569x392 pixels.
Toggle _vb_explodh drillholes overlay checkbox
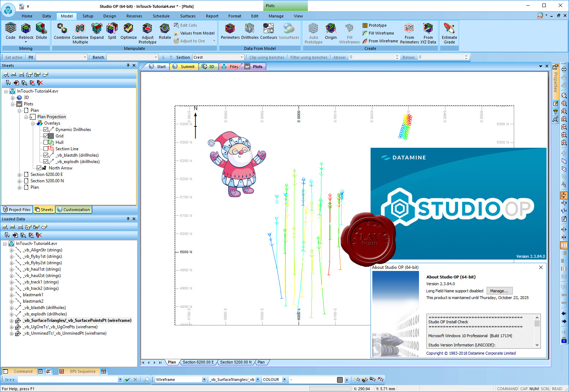(x=46, y=162)
